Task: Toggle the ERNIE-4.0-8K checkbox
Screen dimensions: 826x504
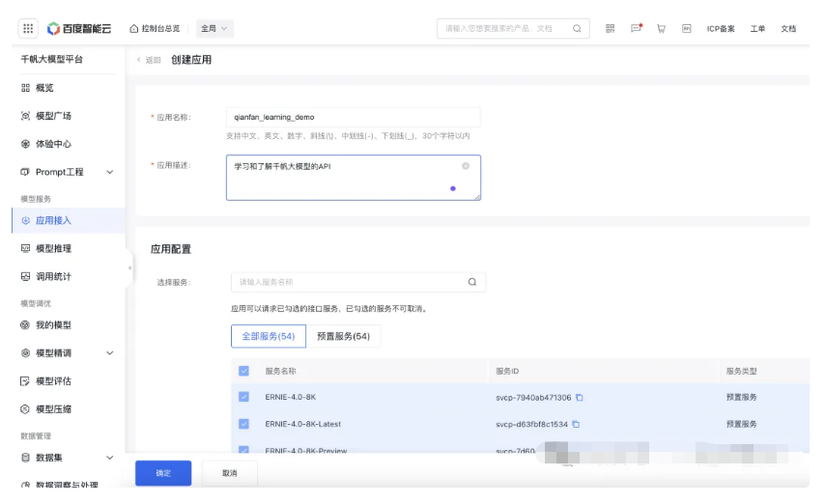Action: (243, 397)
